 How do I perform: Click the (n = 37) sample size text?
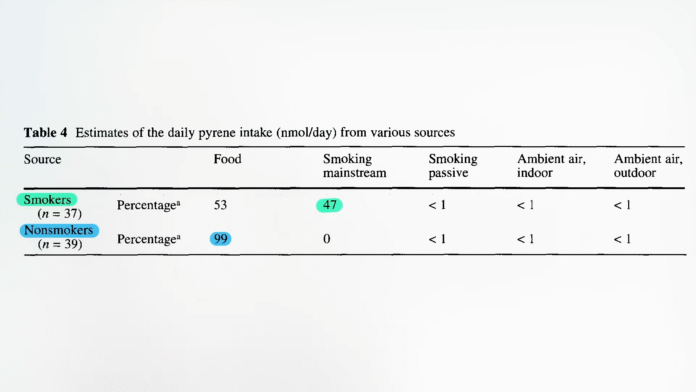pyautogui.click(x=59, y=214)
